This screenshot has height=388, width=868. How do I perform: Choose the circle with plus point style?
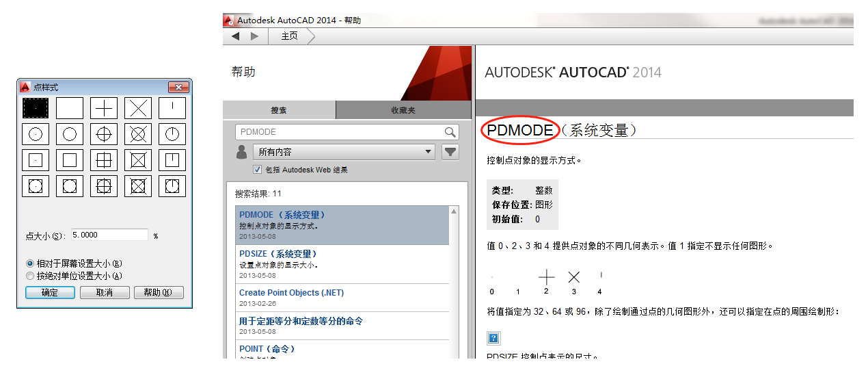pos(104,134)
